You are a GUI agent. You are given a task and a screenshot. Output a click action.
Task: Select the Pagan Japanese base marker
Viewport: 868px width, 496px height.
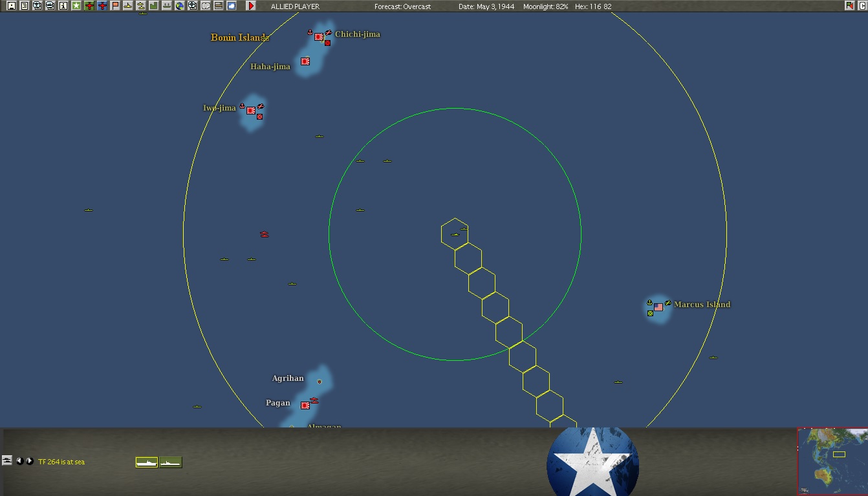click(x=305, y=405)
